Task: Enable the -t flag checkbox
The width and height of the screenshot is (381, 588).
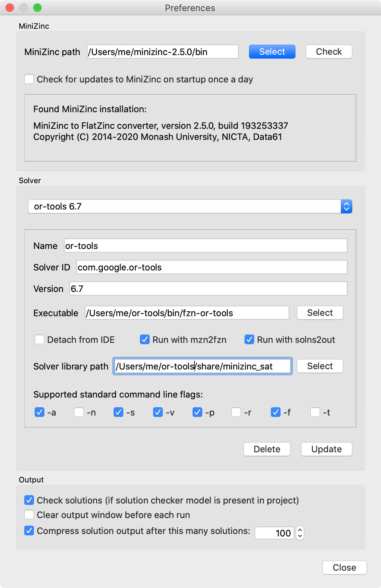Action: pos(315,412)
